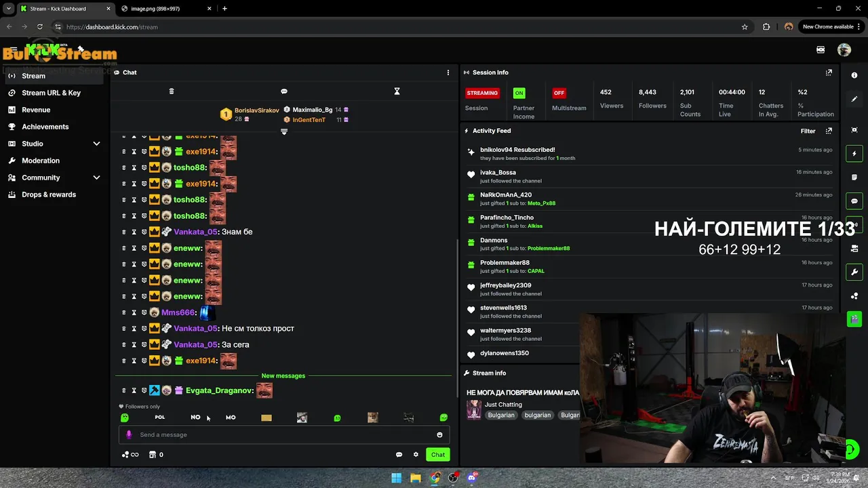Open BorislavSirakov leaderboard entry
This screenshot has width=868, height=488.
tap(250, 115)
